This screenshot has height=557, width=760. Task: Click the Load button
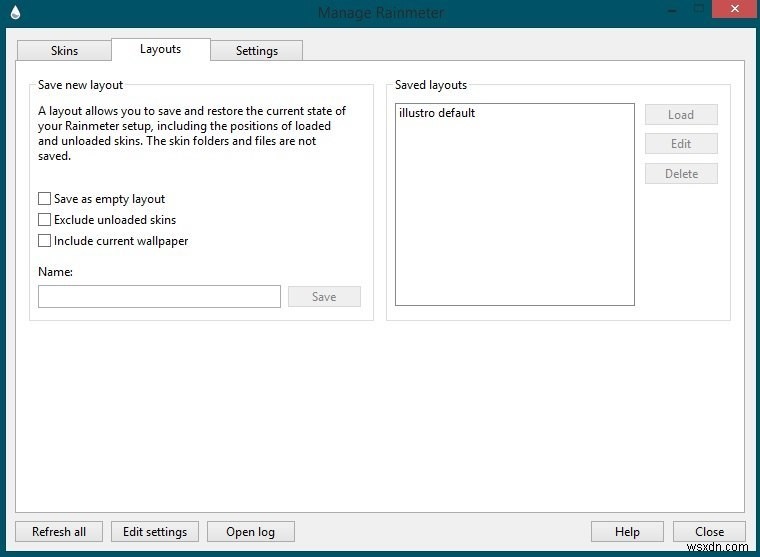681,115
